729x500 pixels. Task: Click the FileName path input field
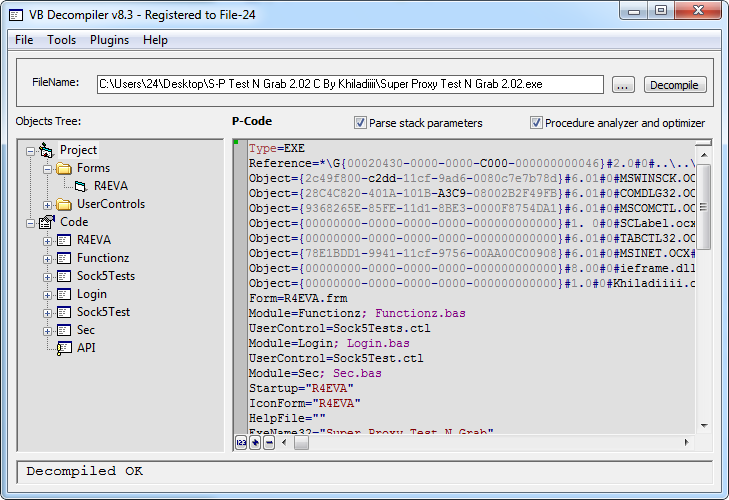click(350, 84)
